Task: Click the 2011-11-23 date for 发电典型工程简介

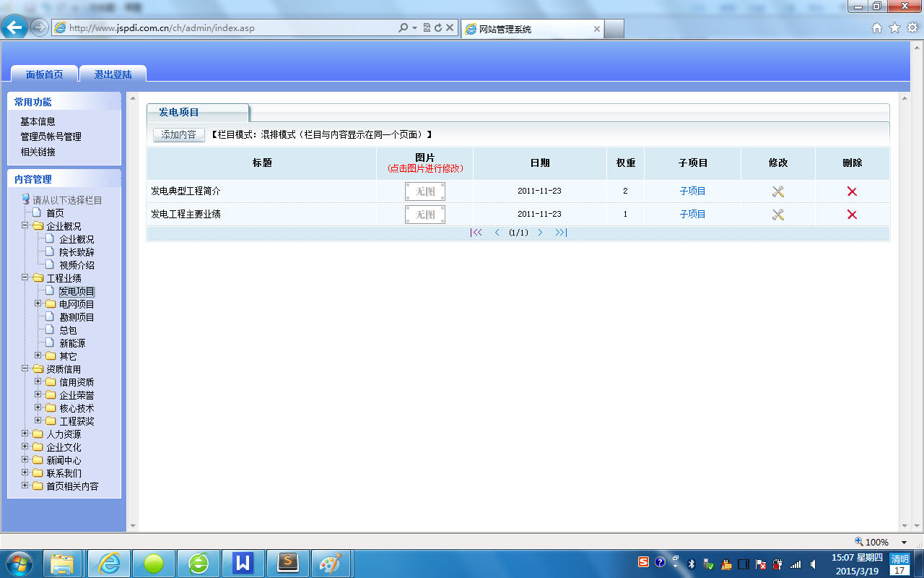Action: pos(539,191)
